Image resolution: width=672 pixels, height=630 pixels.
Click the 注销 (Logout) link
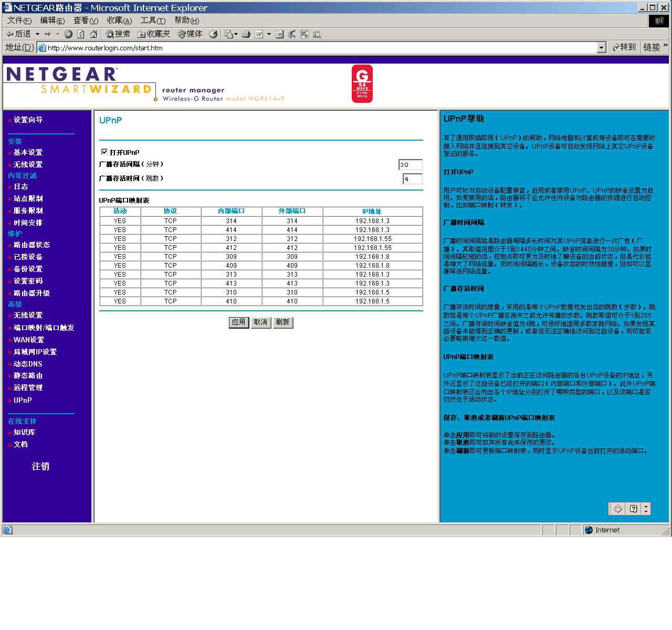[x=40, y=466]
